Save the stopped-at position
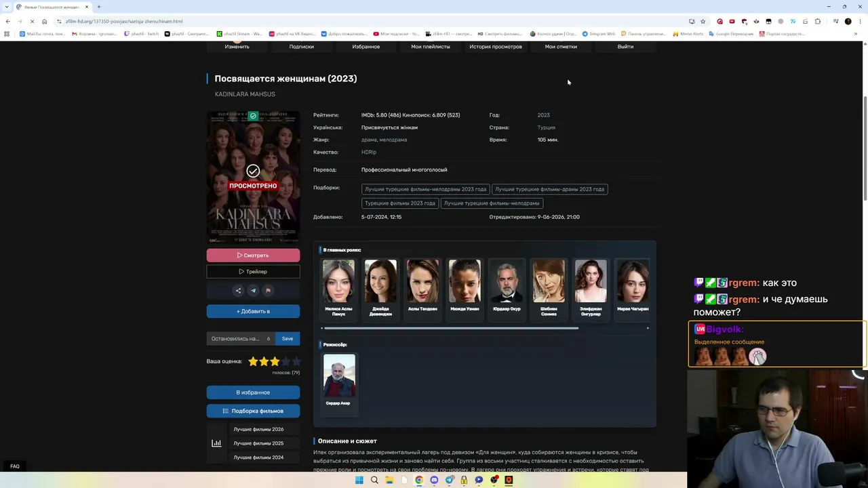The height and width of the screenshot is (488, 868). coord(288,339)
